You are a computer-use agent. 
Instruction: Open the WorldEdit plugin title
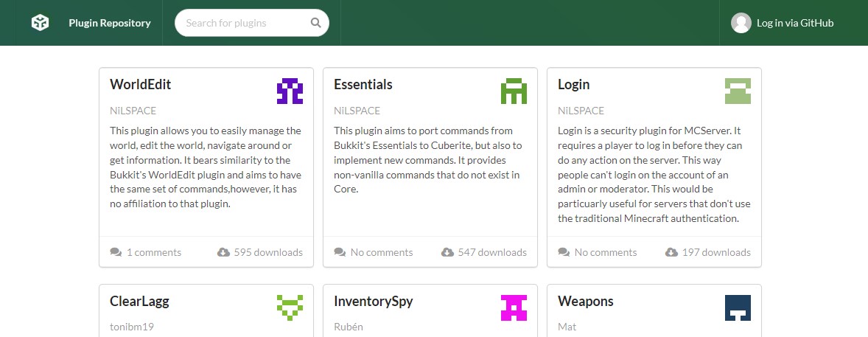(140, 84)
